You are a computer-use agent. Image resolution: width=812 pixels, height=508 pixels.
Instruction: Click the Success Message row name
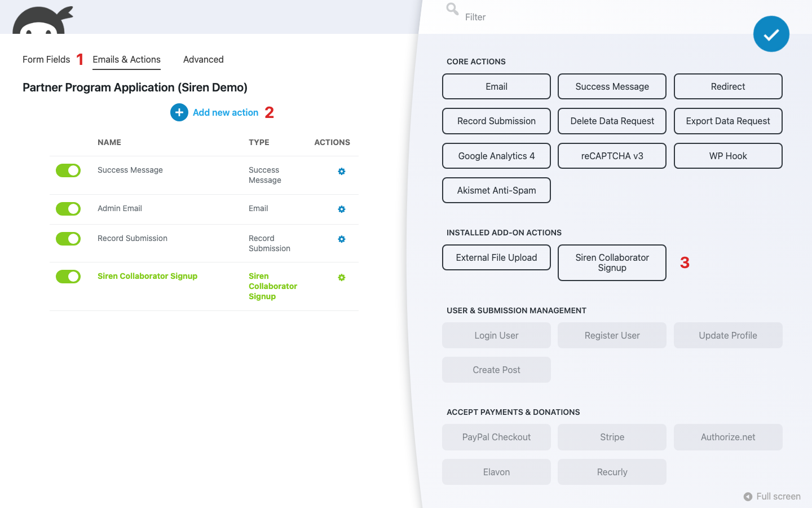click(x=130, y=170)
